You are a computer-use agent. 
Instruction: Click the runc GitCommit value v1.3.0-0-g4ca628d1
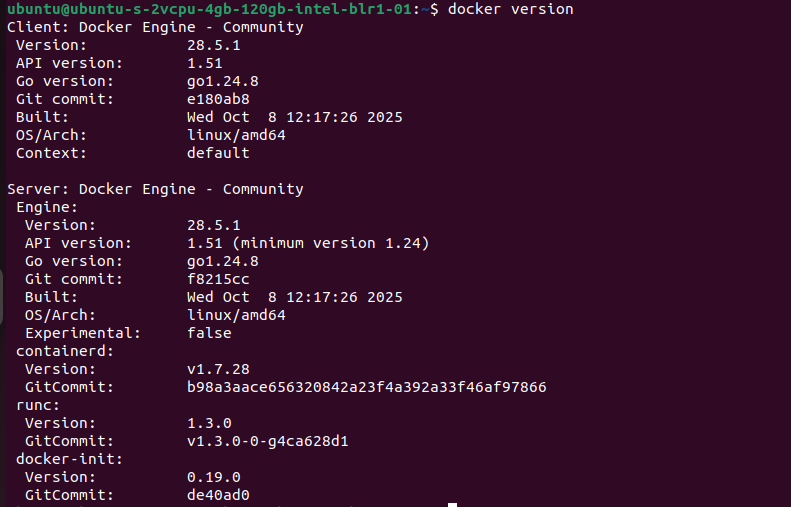tap(267, 441)
